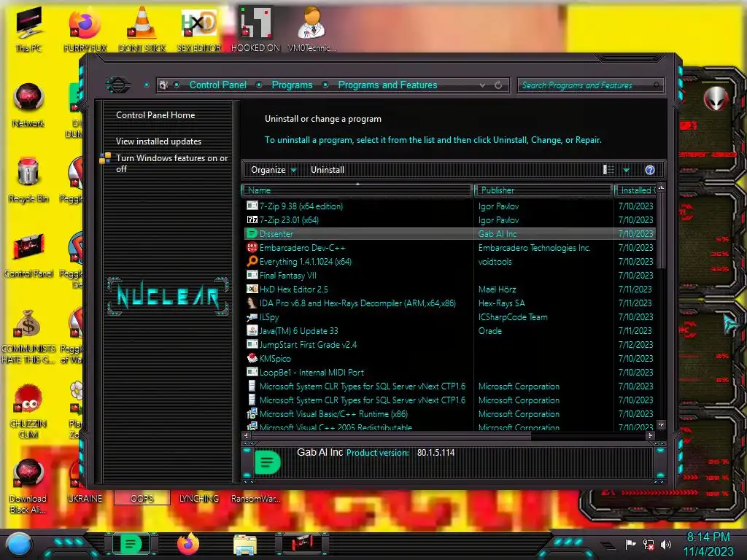Click the volume speaker tray icon
This screenshot has width=747, height=560.
[x=666, y=544]
